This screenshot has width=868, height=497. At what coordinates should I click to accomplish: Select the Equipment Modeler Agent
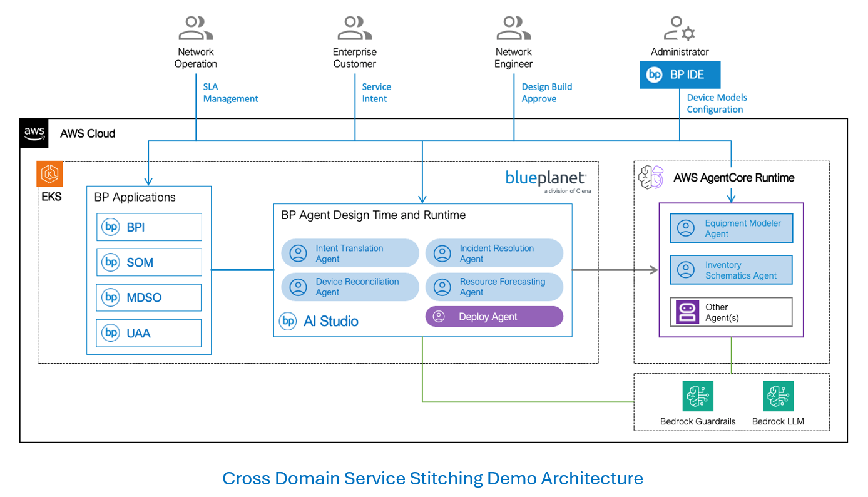(x=731, y=227)
